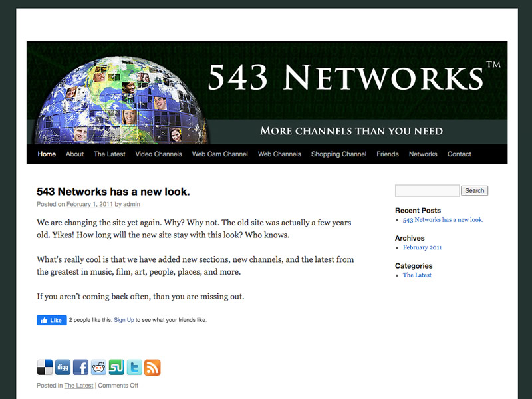
Task: Navigate to the Web Cam Channel
Action: click(x=219, y=154)
